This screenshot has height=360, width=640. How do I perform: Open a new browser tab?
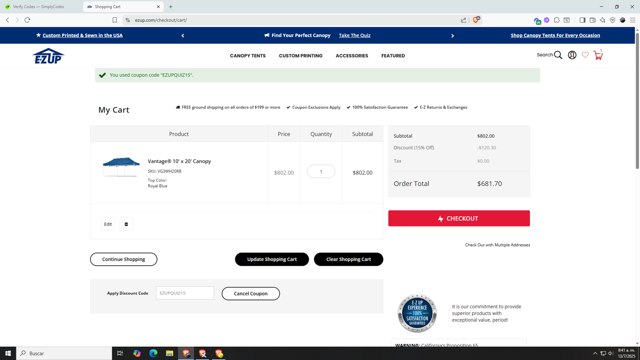171,7
